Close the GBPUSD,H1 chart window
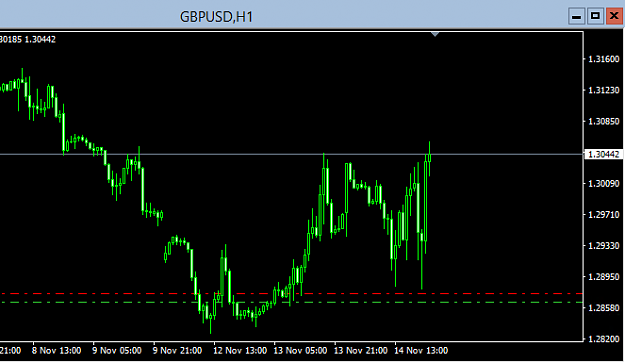Viewport: 625px width, 363px height. [x=614, y=16]
